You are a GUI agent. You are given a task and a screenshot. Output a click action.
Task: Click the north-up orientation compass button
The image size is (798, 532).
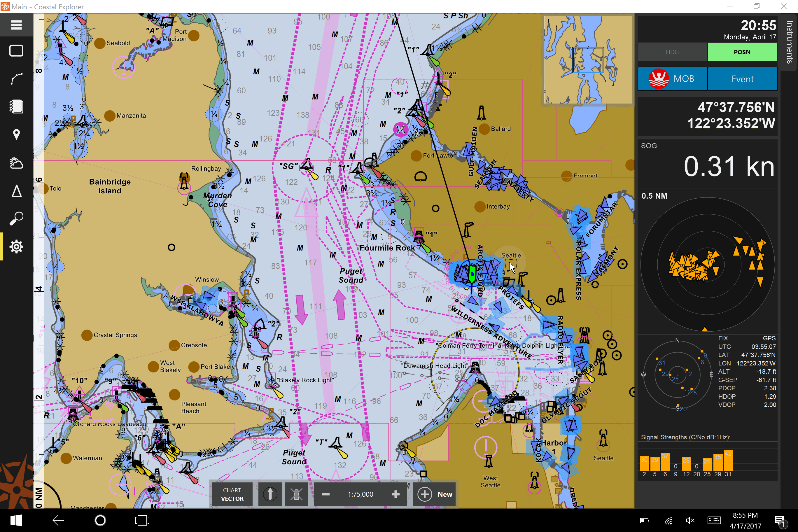[x=270, y=494]
